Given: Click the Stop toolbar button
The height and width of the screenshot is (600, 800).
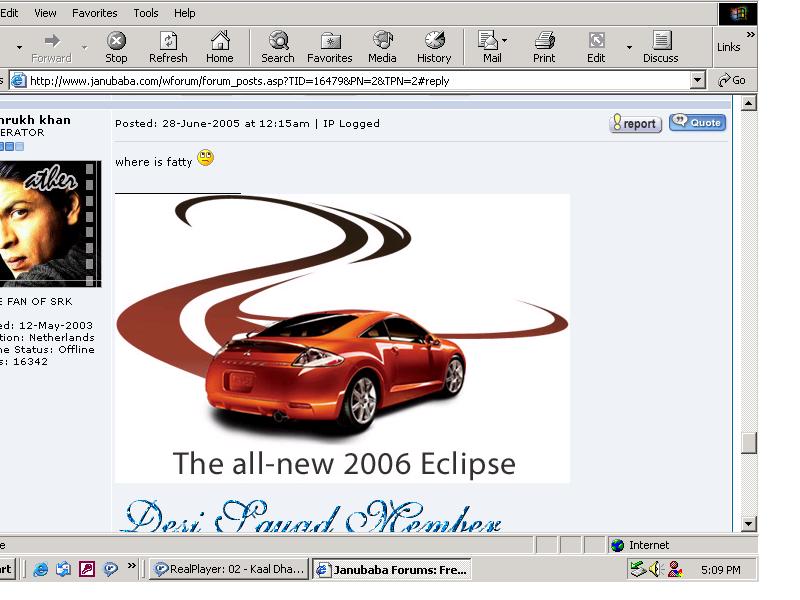Looking at the screenshot, I should pyautogui.click(x=116, y=47).
